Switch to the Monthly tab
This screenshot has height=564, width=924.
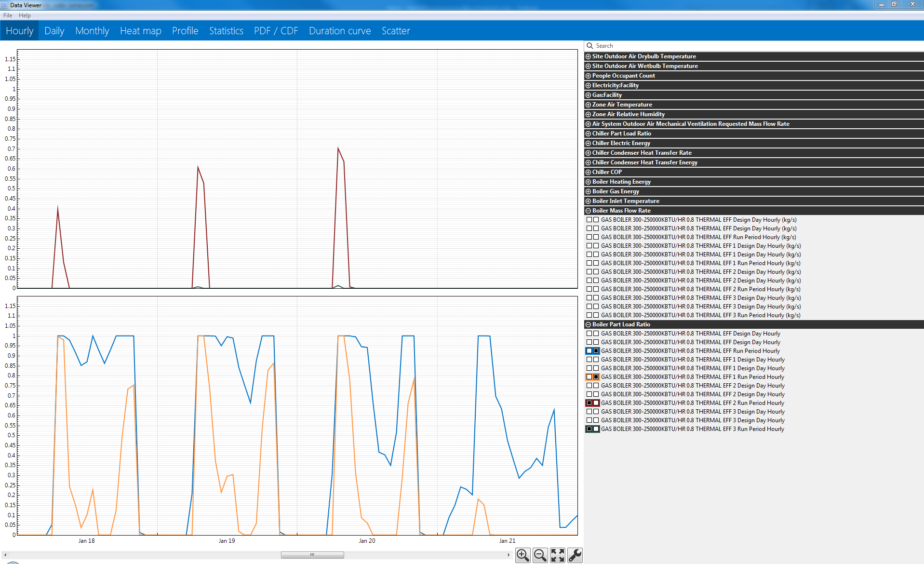(x=92, y=31)
